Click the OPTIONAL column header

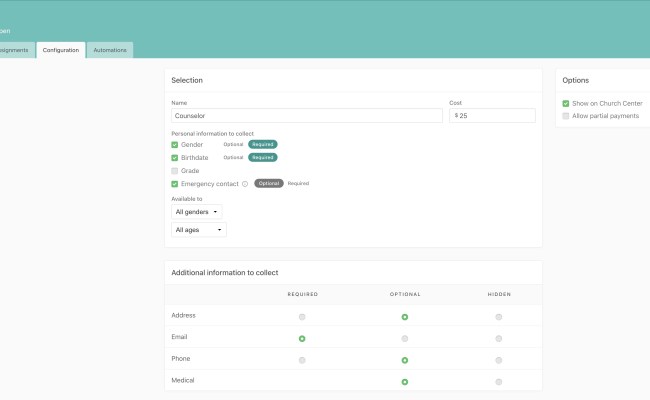405,294
